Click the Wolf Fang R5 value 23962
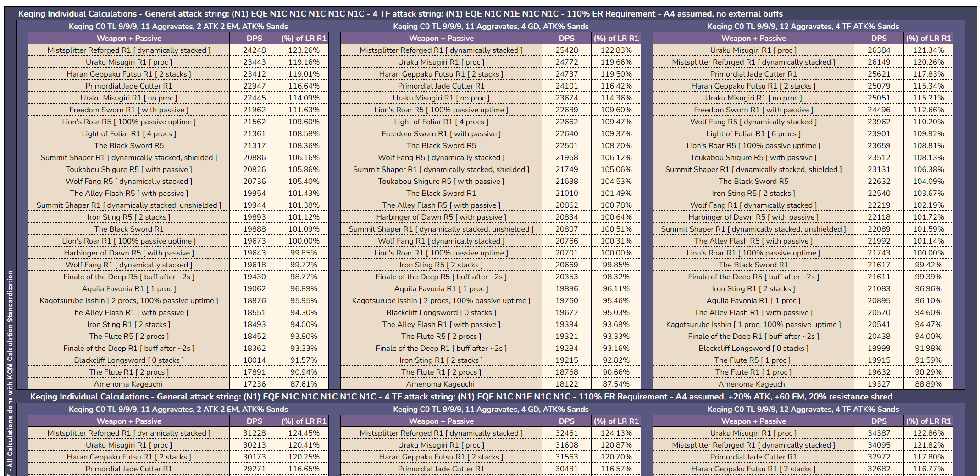The height and width of the screenshot is (476, 980). coord(879,122)
